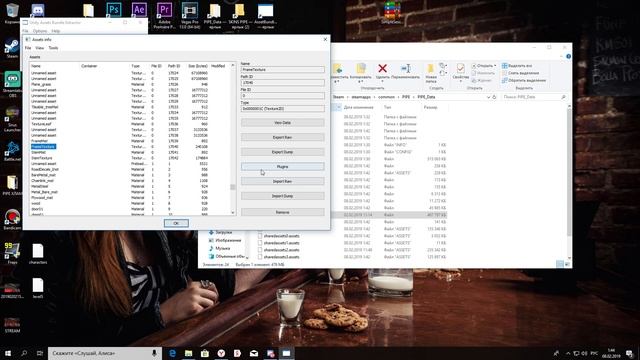Open the Tools menu in Assets info
640x360 pixels.
click(53, 48)
